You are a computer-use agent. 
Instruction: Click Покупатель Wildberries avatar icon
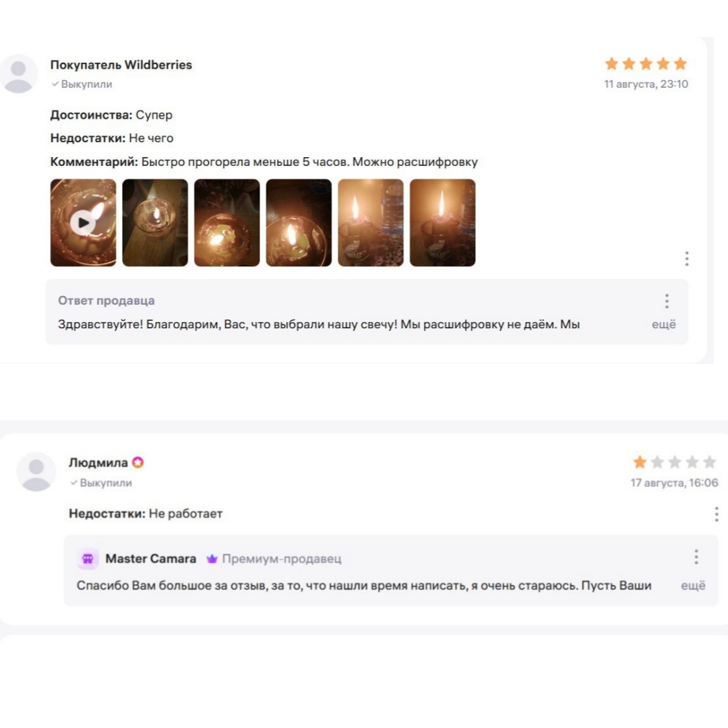tap(18, 74)
